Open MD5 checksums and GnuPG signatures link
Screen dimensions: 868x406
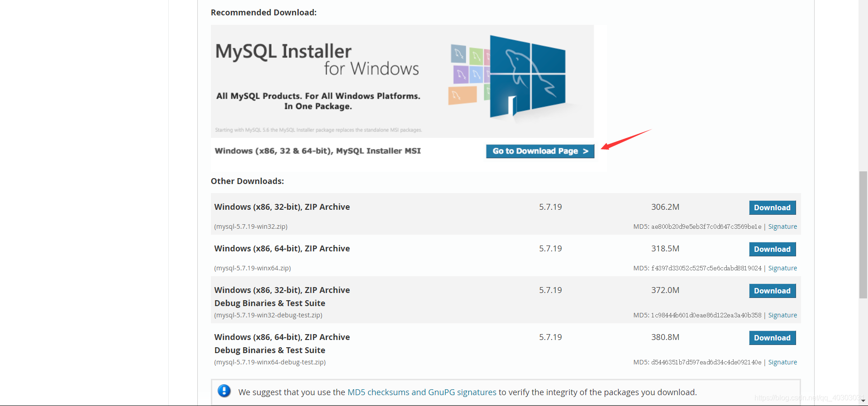click(422, 392)
